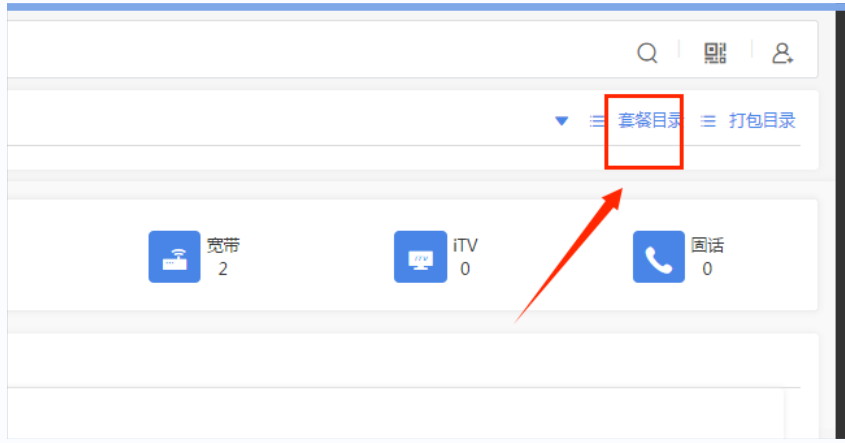Open 套餐目录 package catalog
Image resolution: width=845 pixels, height=443 pixels.
pos(650,120)
